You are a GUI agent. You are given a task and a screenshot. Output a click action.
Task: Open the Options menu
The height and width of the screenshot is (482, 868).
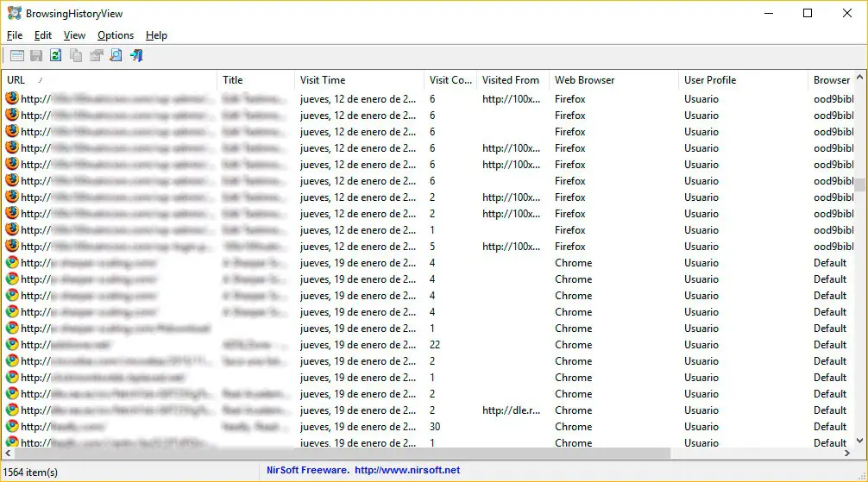(x=116, y=35)
